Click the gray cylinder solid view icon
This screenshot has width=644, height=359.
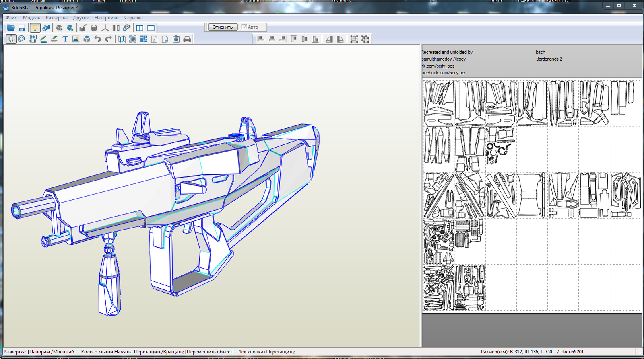pyautogui.click(x=94, y=28)
